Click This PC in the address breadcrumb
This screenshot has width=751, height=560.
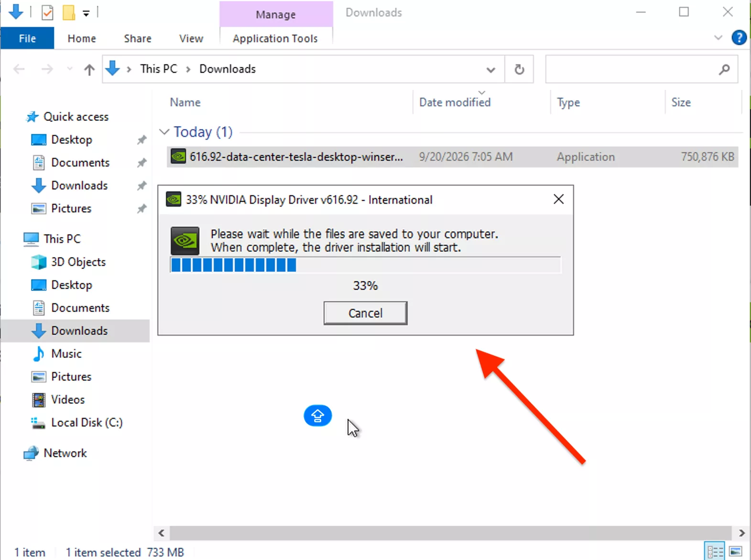coord(159,69)
